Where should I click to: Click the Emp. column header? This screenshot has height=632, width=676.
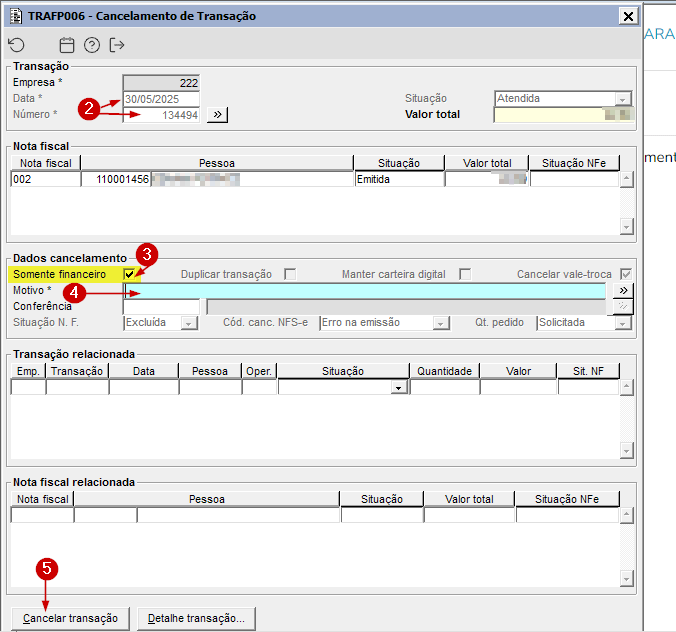pos(28,371)
